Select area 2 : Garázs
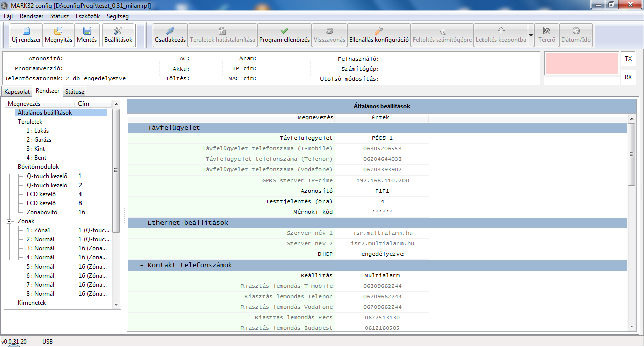 [x=39, y=140]
